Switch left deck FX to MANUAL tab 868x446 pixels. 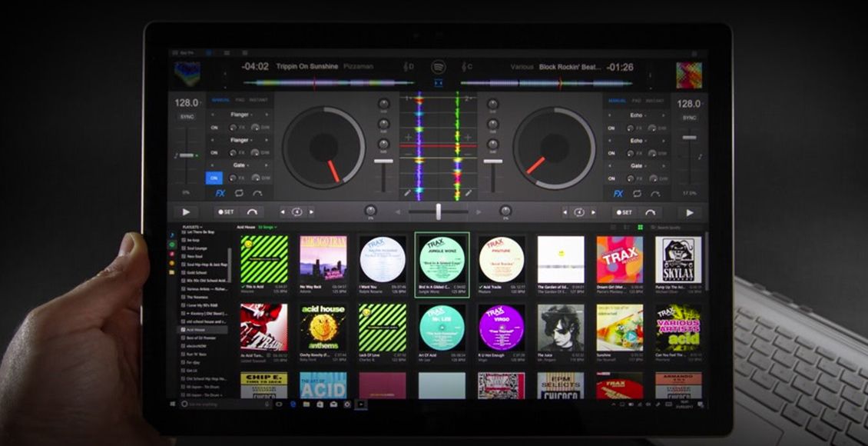(221, 100)
